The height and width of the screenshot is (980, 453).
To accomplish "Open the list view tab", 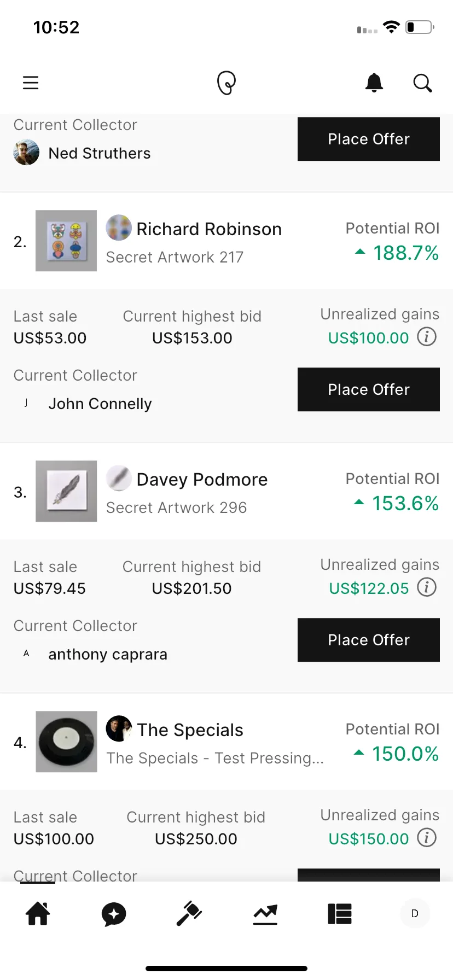I will pyautogui.click(x=340, y=914).
